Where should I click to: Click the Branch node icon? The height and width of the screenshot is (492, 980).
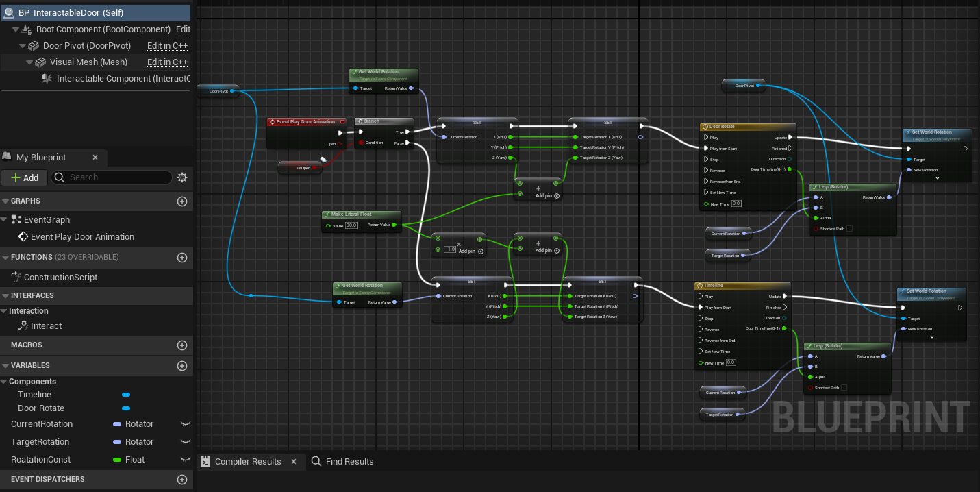pyautogui.click(x=360, y=121)
